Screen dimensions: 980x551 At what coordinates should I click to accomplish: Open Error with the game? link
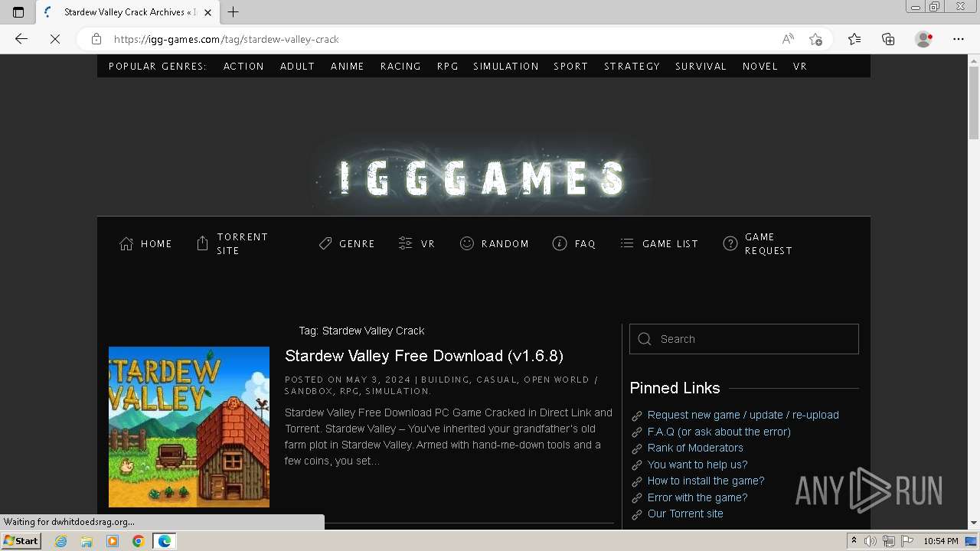[697, 497]
